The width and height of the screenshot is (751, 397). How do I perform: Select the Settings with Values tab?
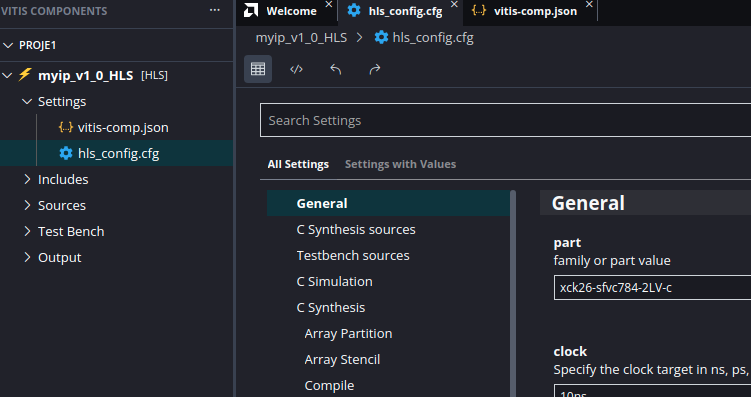click(400, 164)
